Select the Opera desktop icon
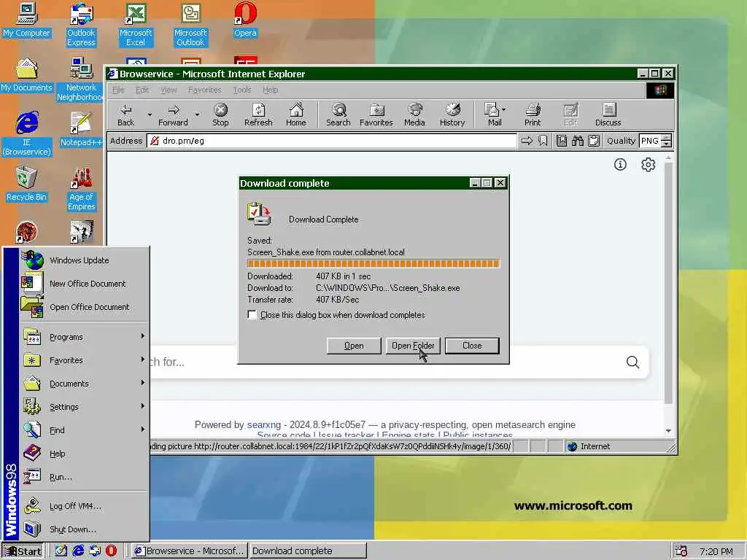 245,21
